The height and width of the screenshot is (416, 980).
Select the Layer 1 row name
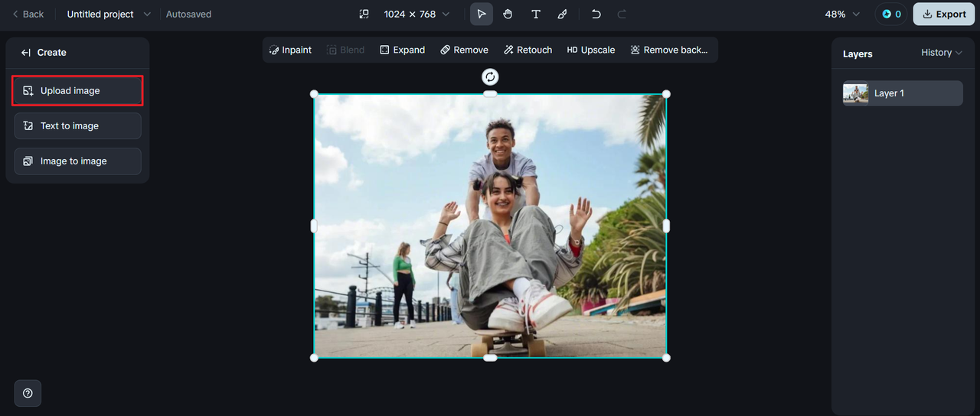(889, 93)
